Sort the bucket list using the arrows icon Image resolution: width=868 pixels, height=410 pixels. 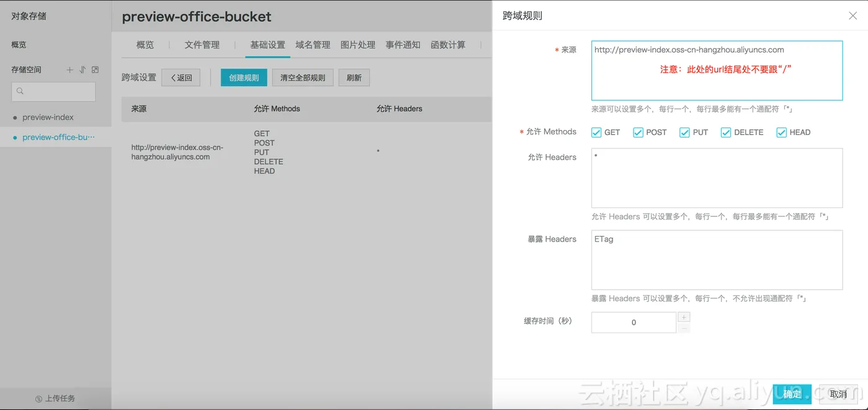(x=82, y=70)
